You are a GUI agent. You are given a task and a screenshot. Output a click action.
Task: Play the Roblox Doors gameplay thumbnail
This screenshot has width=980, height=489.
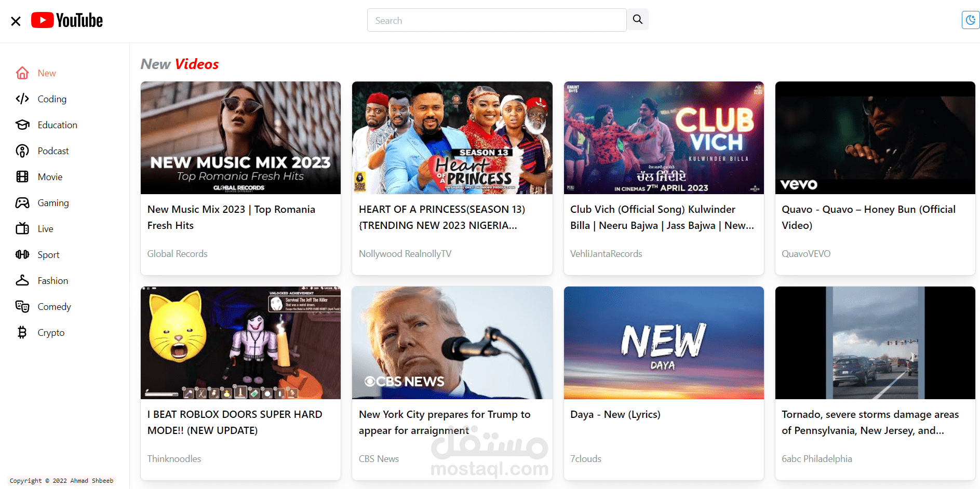pyautogui.click(x=240, y=343)
